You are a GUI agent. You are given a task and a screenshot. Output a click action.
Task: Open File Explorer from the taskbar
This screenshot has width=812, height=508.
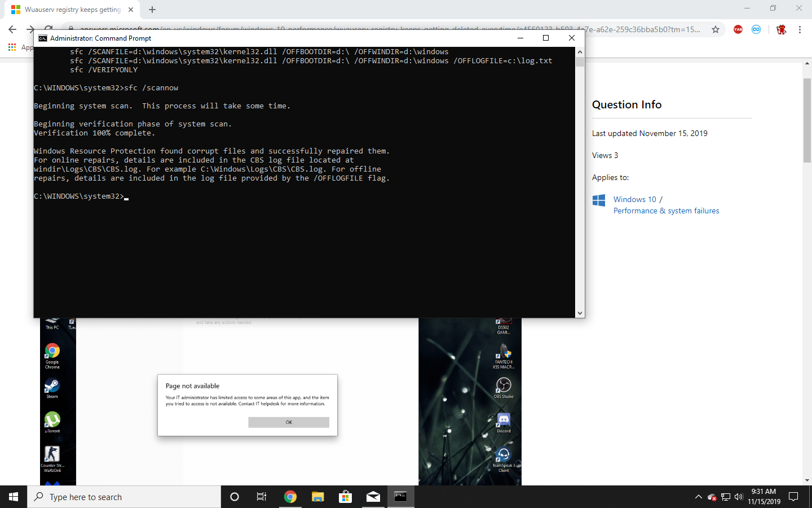[x=318, y=497]
